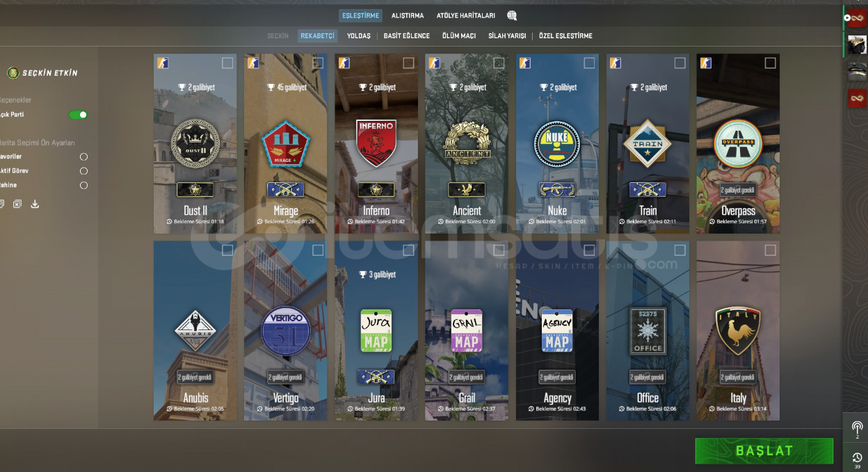Click the Vertigo 51 map badge
The height and width of the screenshot is (472, 868).
click(x=286, y=331)
